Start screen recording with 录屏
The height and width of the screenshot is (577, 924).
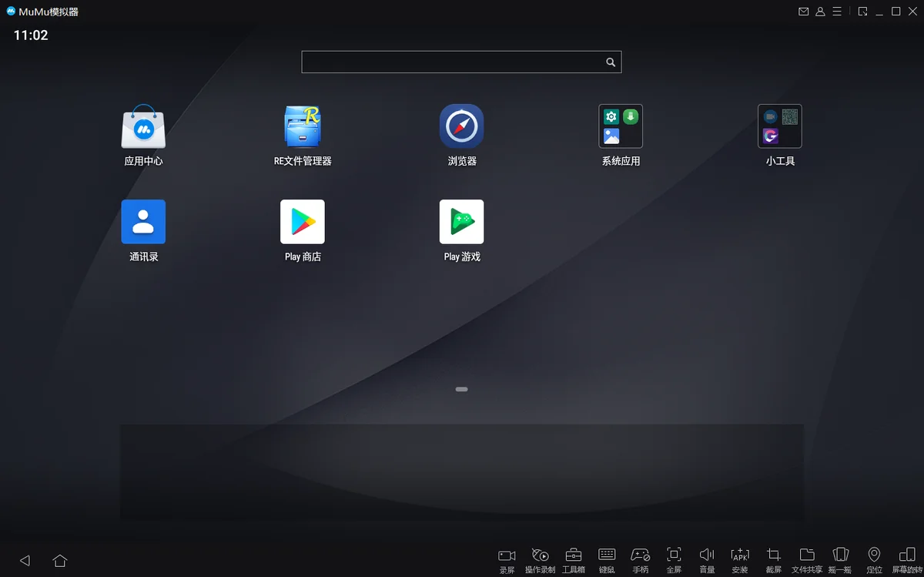coord(507,560)
